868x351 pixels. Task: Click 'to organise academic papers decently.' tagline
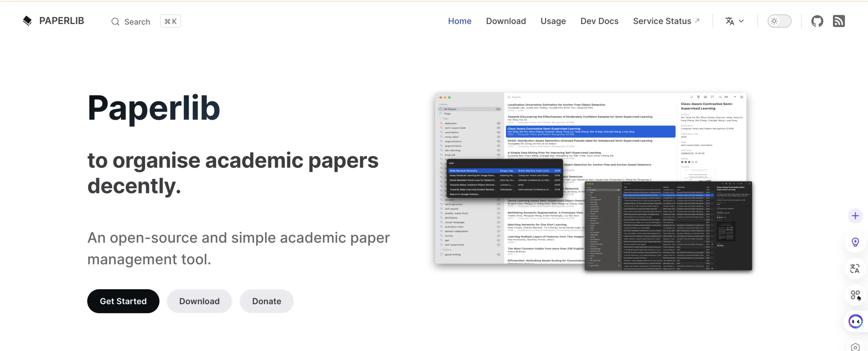(x=233, y=173)
